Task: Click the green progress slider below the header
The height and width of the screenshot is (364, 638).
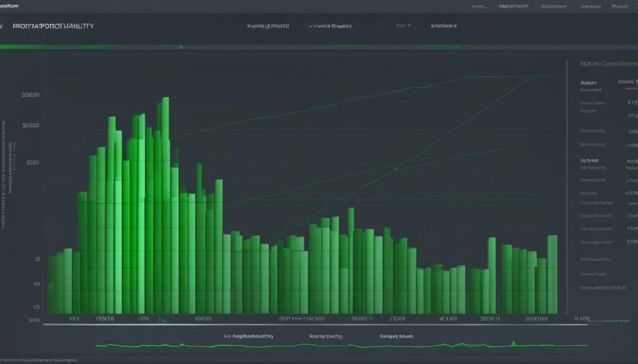Action: [x=231, y=47]
